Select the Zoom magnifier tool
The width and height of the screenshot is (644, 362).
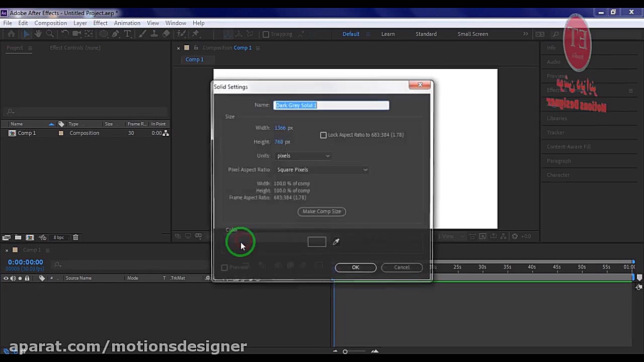tap(50, 34)
